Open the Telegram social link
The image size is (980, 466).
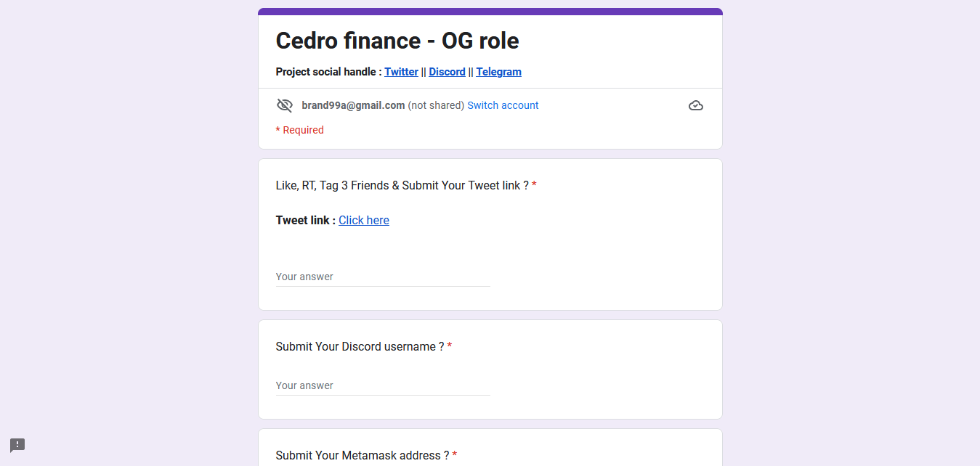click(498, 72)
